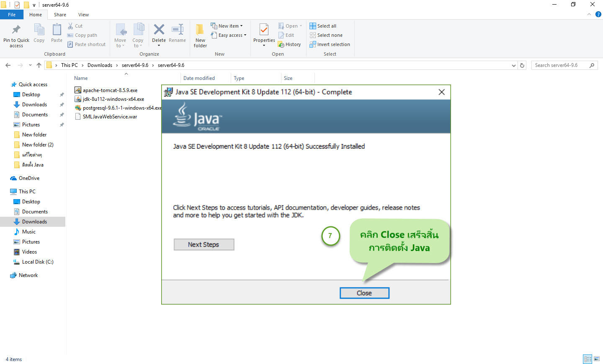The width and height of the screenshot is (603, 364).
Task: Sort by Date modified column header
Action: 199,78
